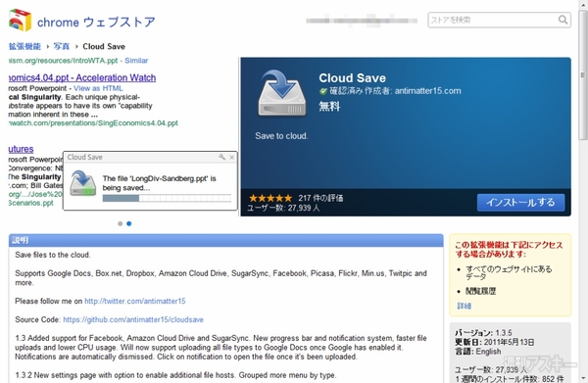Click the chrome ウェブストア title text
The width and height of the screenshot is (588, 383).
pyautogui.click(x=96, y=23)
